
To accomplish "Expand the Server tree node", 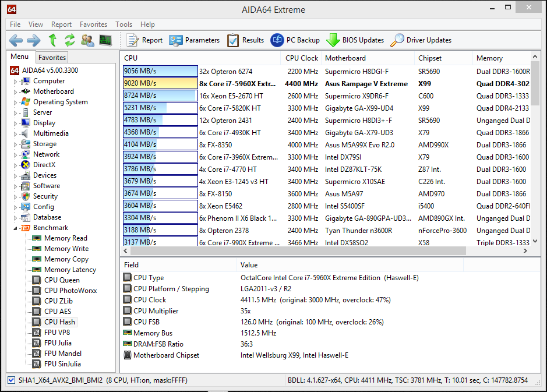I will (15, 113).
